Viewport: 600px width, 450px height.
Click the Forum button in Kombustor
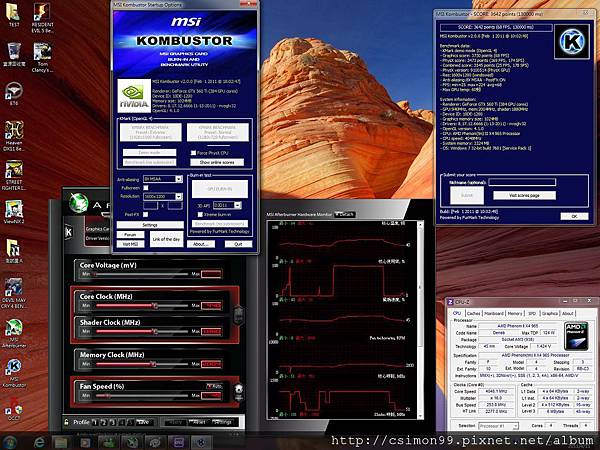coord(130,235)
